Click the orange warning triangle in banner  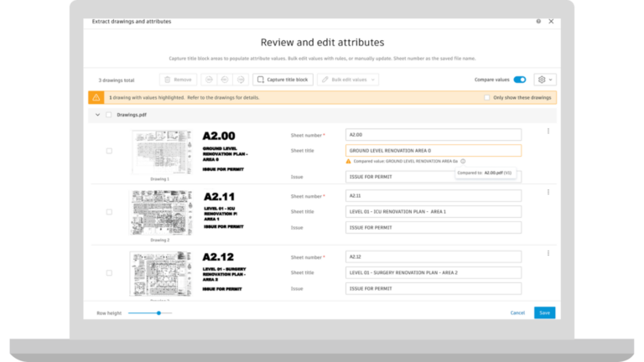coord(96,98)
